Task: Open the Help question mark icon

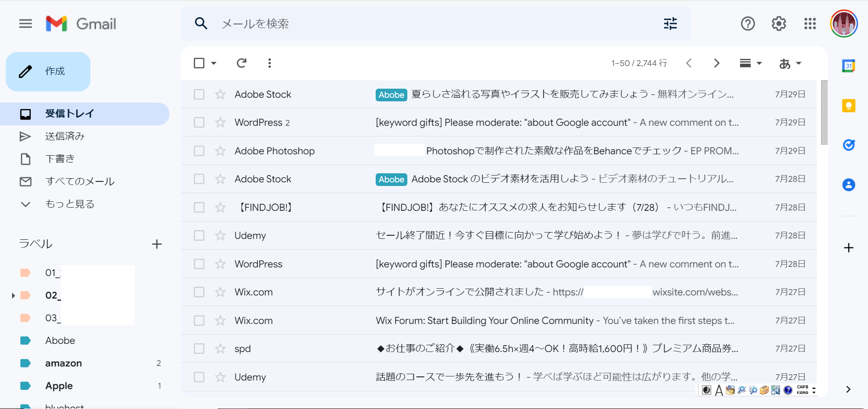Action: click(x=748, y=24)
